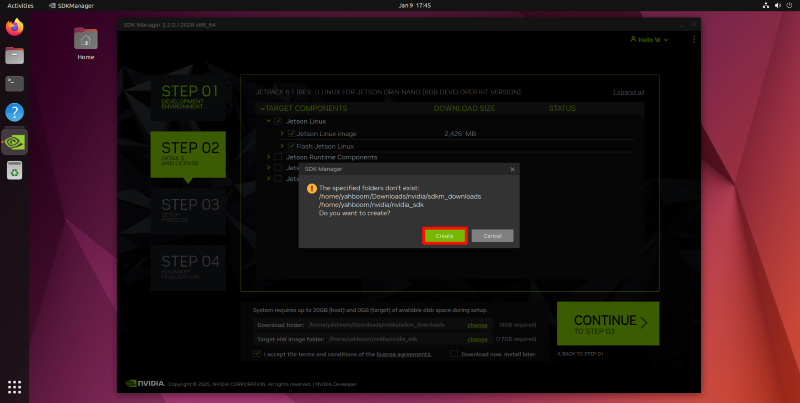Expand the Jetson Runtime Components row
The width and height of the screenshot is (800, 403).
[x=268, y=157]
